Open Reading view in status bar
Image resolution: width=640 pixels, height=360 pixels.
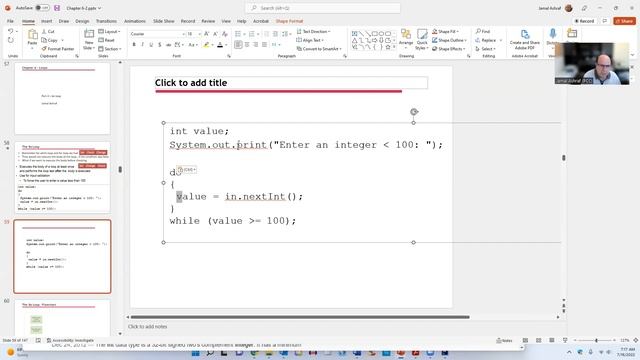pyautogui.click(x=551, y=340)
